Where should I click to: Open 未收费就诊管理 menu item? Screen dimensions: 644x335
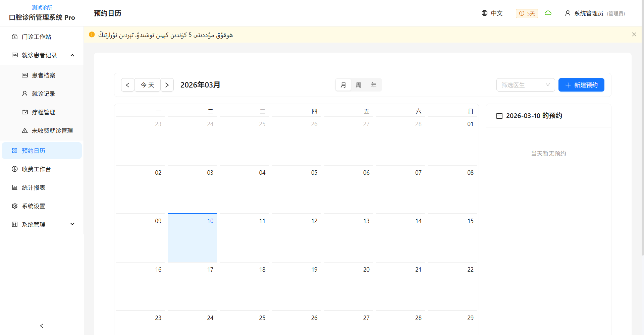52,130
